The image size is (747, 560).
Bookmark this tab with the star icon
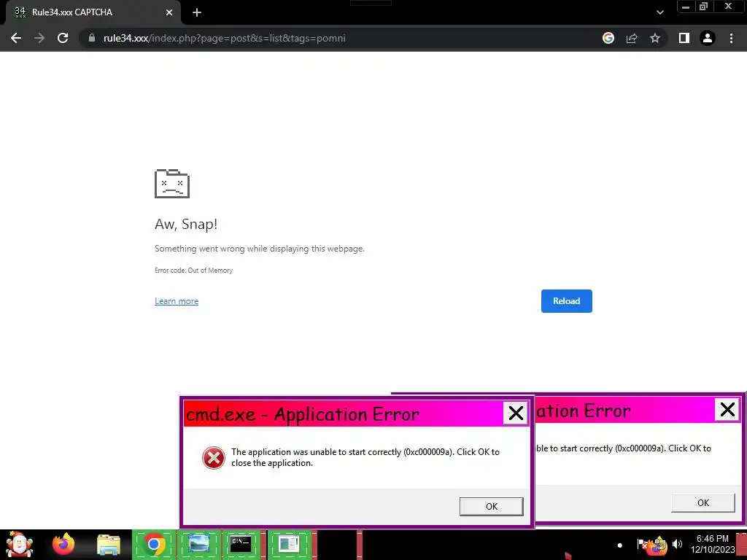click(655, 38)
